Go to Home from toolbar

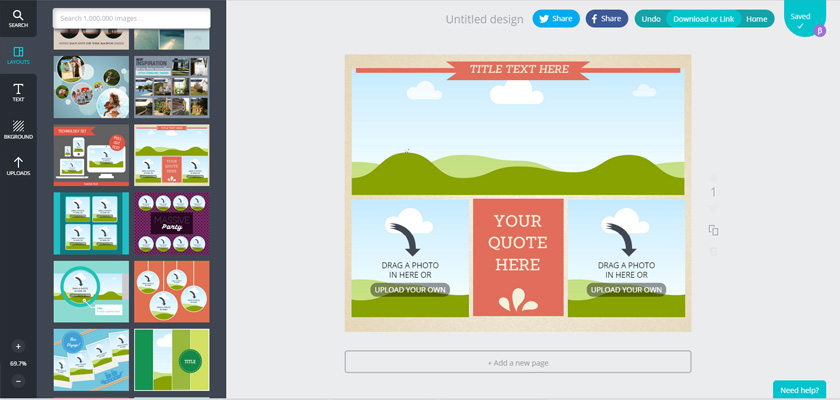[756, 19]
